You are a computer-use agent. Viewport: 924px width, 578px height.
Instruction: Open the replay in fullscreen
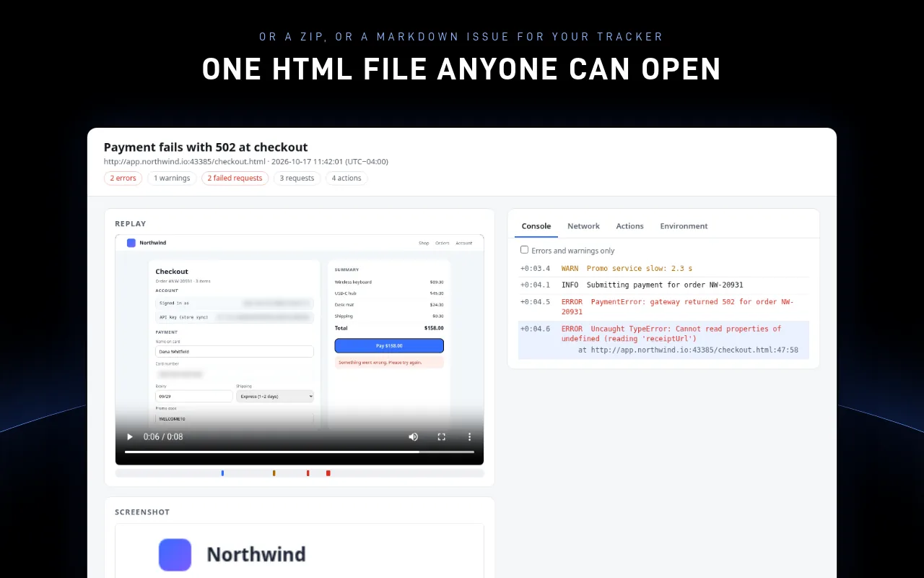[x=442, y=436]
